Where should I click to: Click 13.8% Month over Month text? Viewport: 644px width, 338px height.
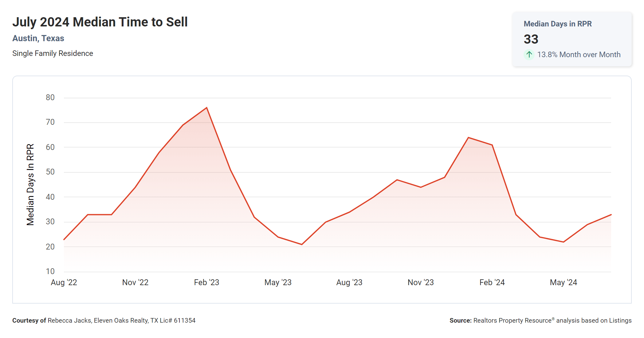click(579, 55)
